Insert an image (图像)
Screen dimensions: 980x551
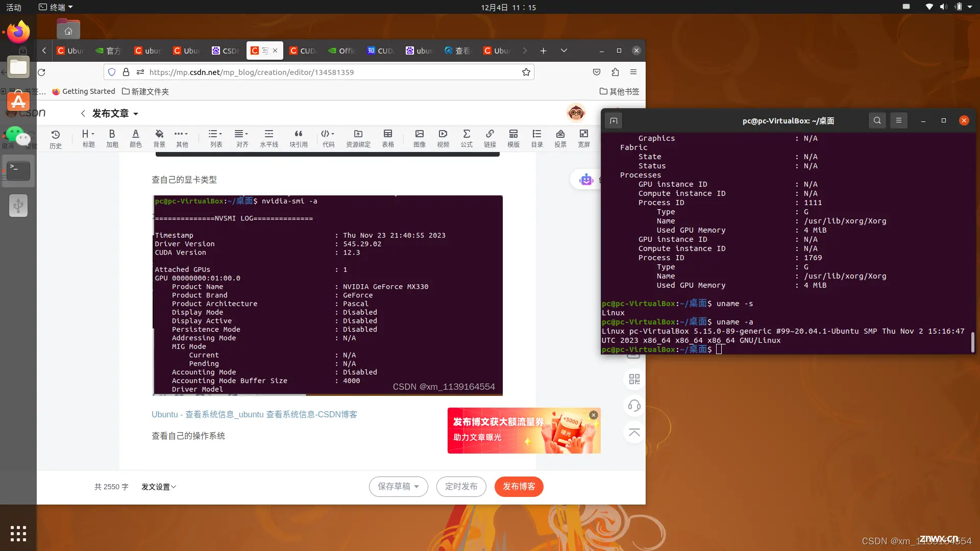(x=420, y=139)
